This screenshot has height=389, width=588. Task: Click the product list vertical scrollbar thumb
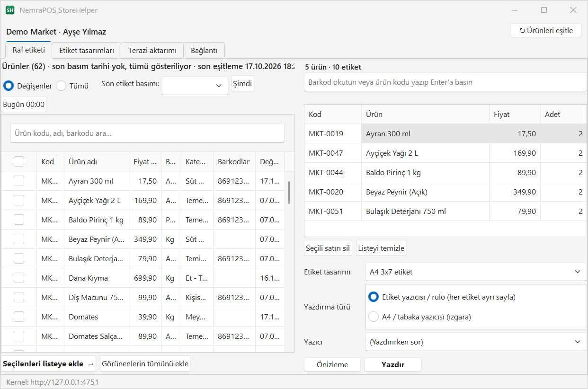[289, 192]
